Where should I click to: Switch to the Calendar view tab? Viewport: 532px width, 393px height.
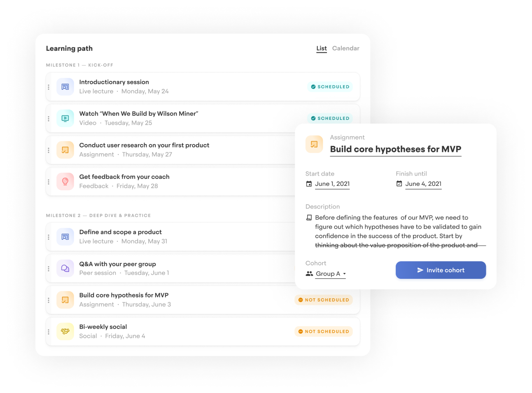[x=346, y=48]
